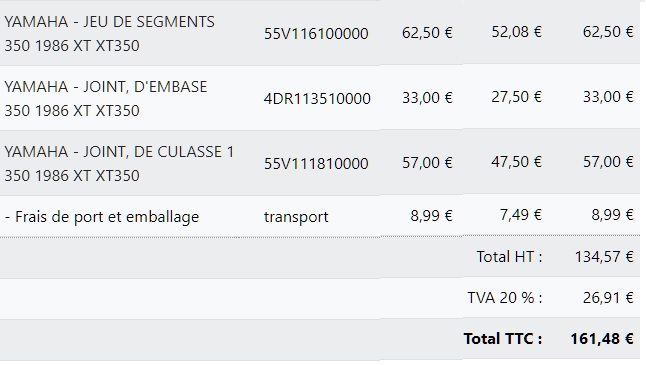Click the 57,00 € unit price of culasse joint

coord(427,163)
